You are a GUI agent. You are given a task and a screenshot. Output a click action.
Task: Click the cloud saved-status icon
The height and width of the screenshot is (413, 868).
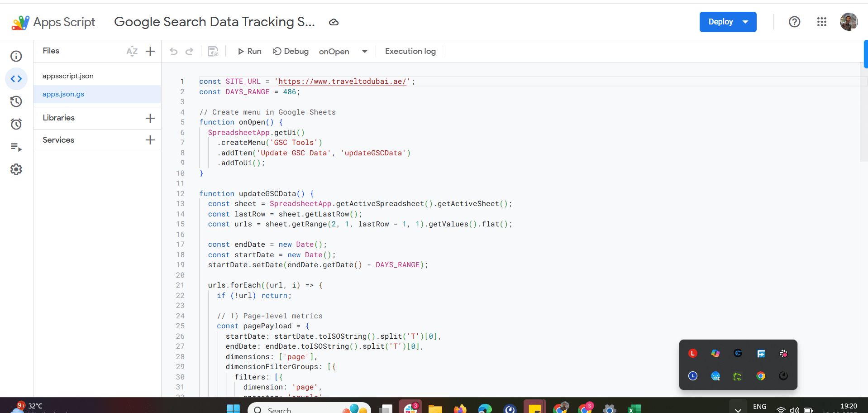tap(334, 22)
